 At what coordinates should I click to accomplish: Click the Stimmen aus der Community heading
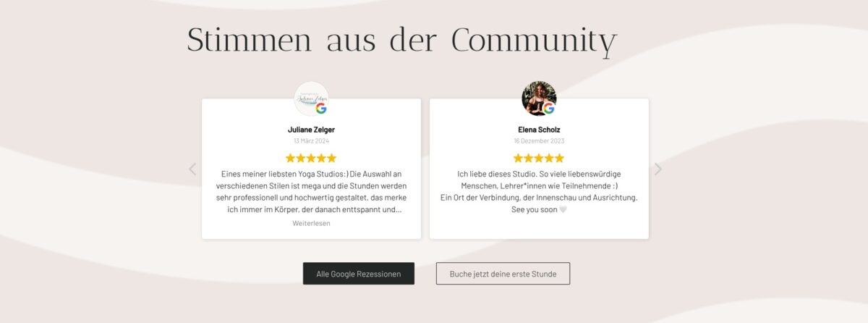coord(402,40)
